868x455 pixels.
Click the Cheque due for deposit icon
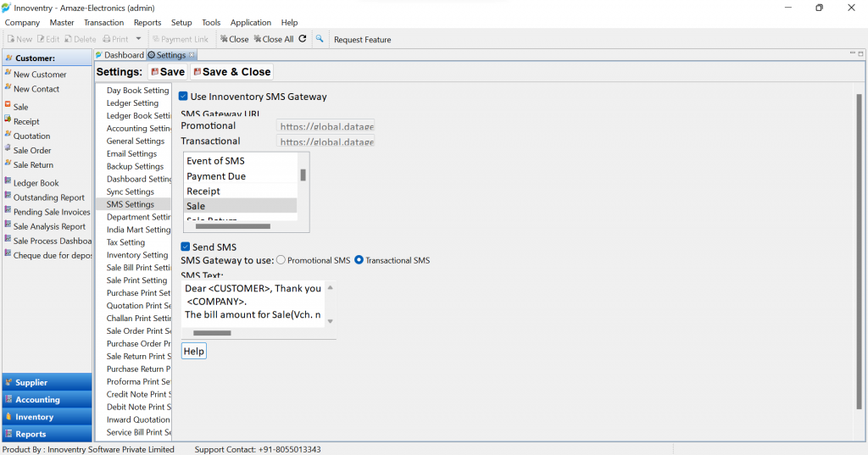[x=8, y=254]
